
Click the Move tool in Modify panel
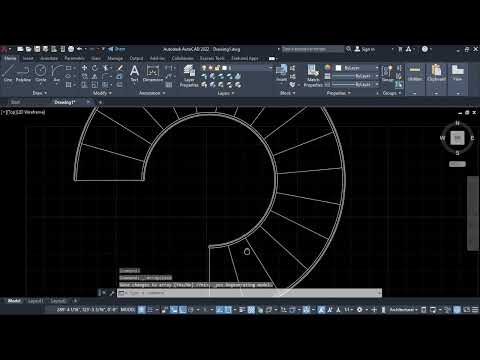[x=84, y=68]
